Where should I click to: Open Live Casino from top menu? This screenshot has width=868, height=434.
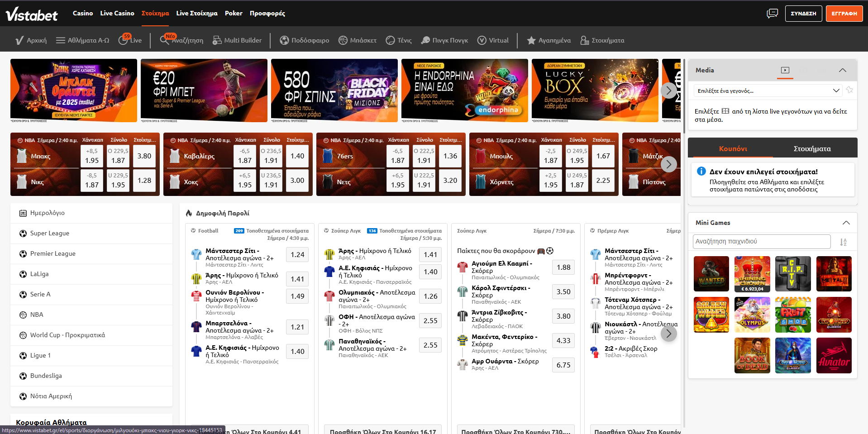(117, 13)
